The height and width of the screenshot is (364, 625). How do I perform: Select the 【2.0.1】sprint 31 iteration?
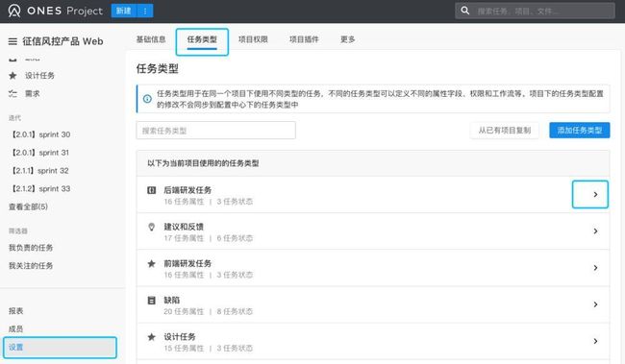click(39, 153)
